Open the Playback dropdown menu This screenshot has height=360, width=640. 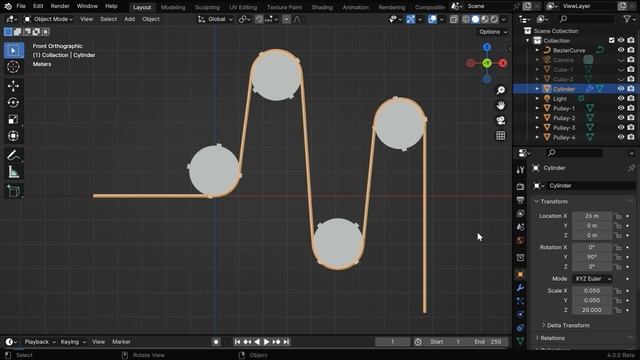[40, 342]
